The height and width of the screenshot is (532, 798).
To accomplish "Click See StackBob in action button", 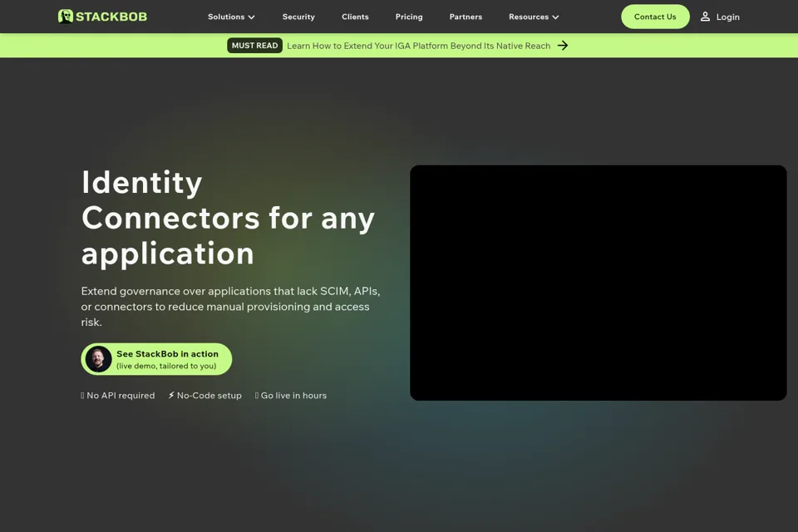I will tap(156, 359).
